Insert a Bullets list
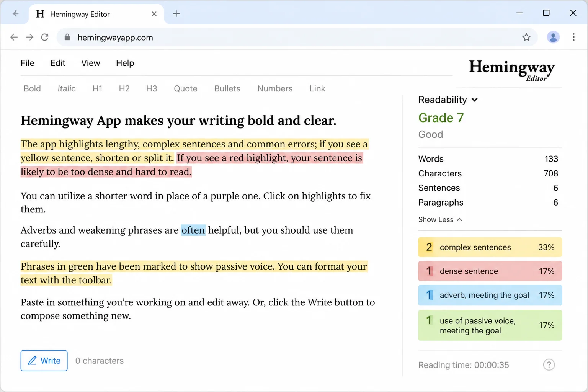Screen dimensions: 588x392 (227, 88)
